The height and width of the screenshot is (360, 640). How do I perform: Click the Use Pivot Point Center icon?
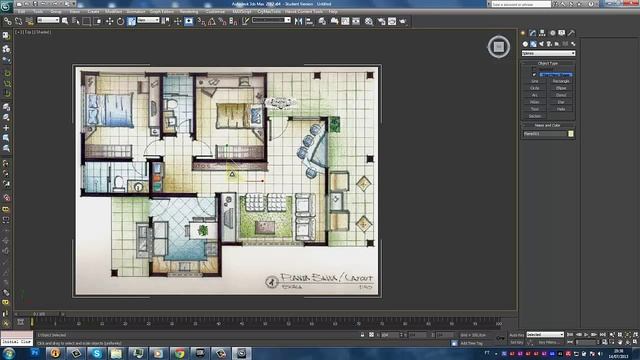pos(165,21)
